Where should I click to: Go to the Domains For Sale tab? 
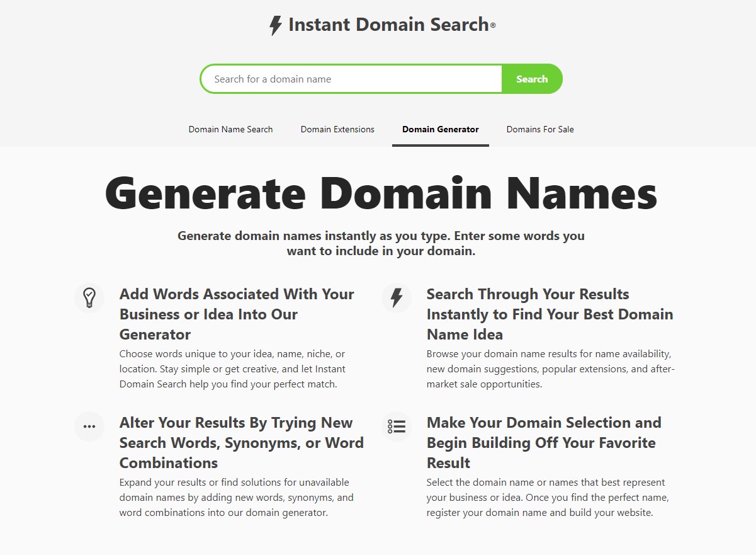coord(539,129)
